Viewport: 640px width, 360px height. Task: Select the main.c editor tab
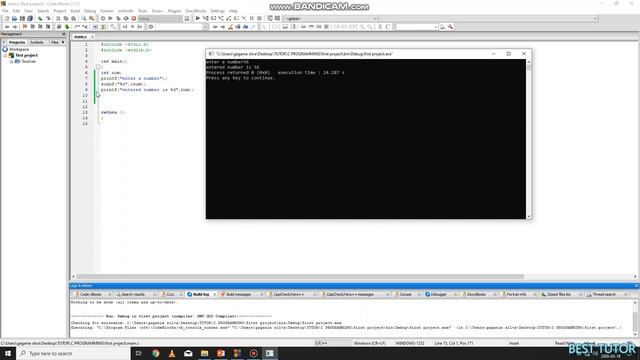coord(80,37)
